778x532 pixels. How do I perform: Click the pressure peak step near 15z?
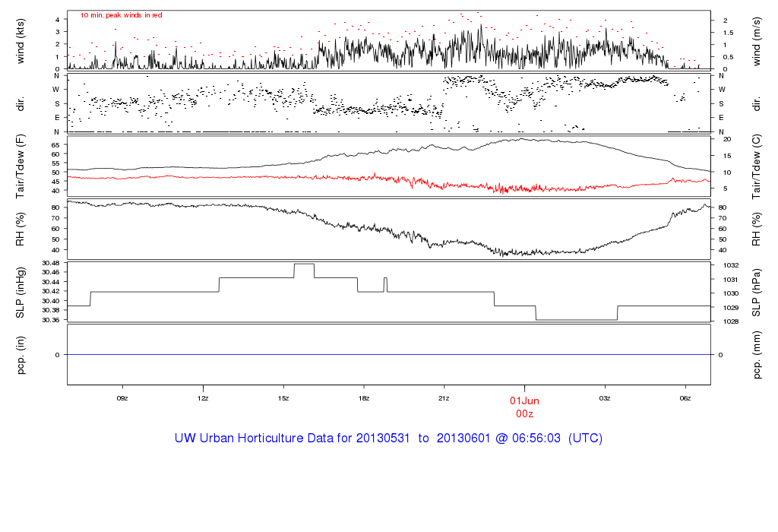coord(304,264)
